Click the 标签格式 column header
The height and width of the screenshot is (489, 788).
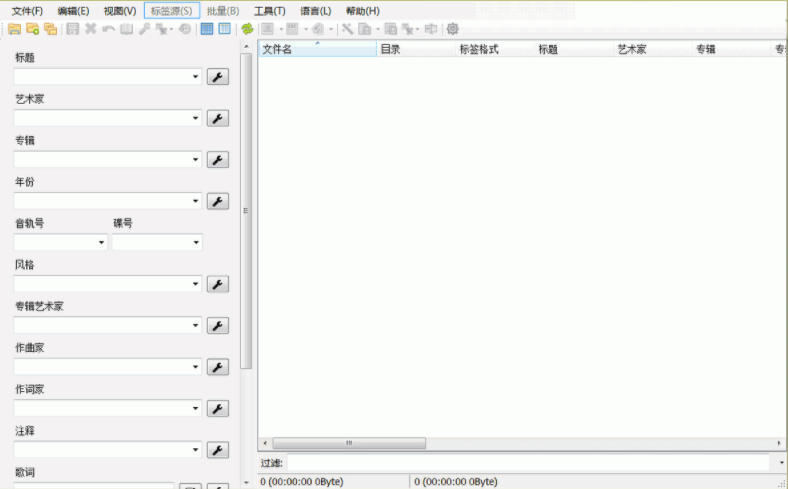click(x=478, y=48)
